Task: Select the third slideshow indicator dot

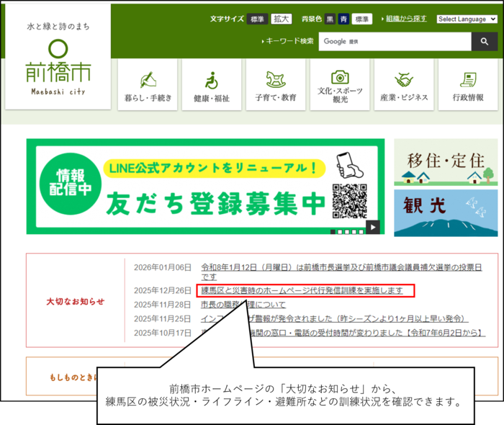Action: (x=347, y=232)
